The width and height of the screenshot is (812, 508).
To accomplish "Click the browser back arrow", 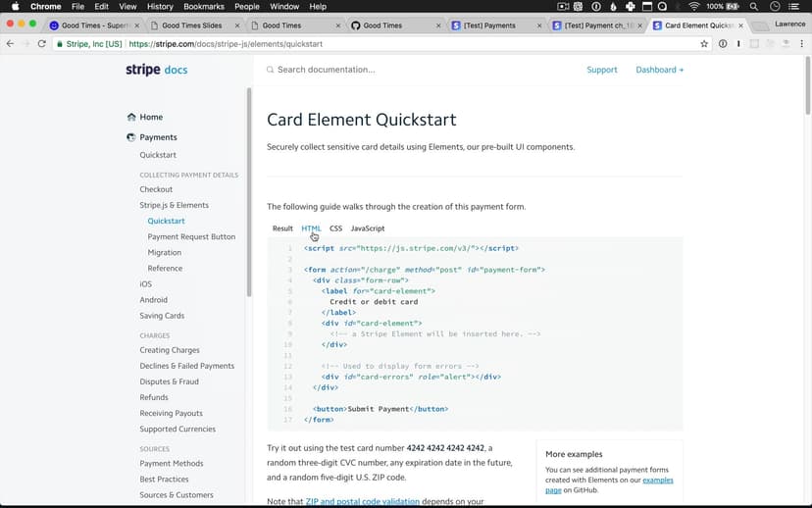I will click(x=11, y=44).
